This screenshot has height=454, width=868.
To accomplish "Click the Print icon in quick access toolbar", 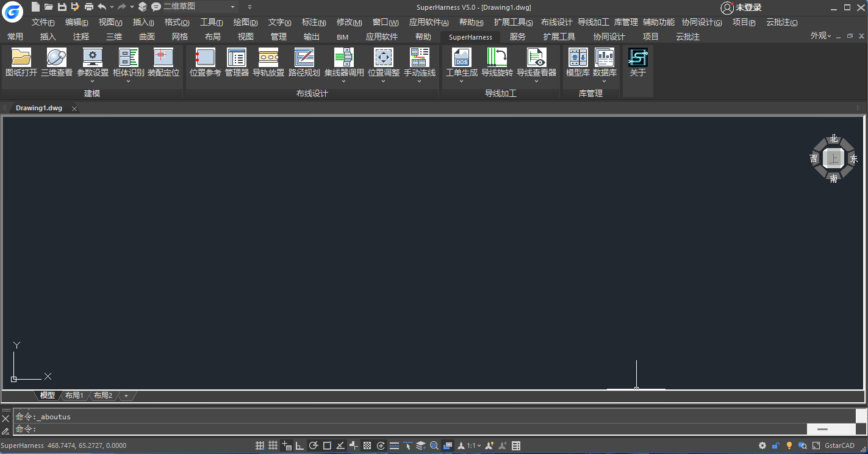I will [x=89, y=7].
